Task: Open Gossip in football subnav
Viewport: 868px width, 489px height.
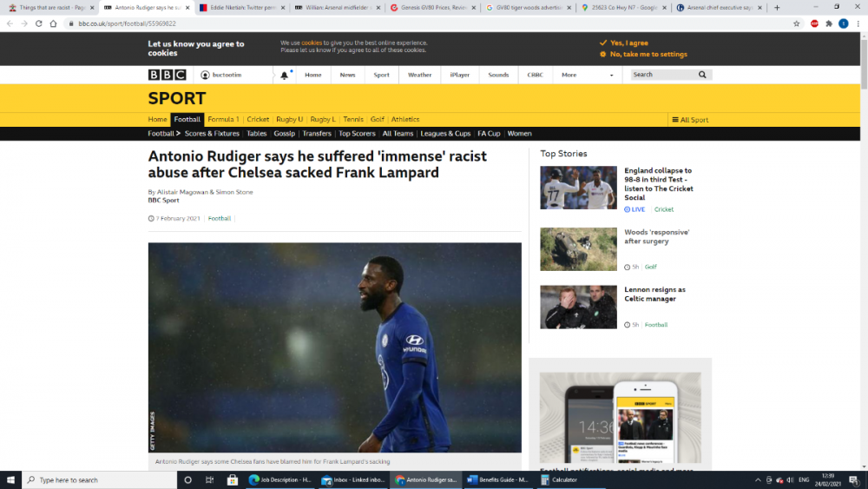Action: tap(284, 134)
